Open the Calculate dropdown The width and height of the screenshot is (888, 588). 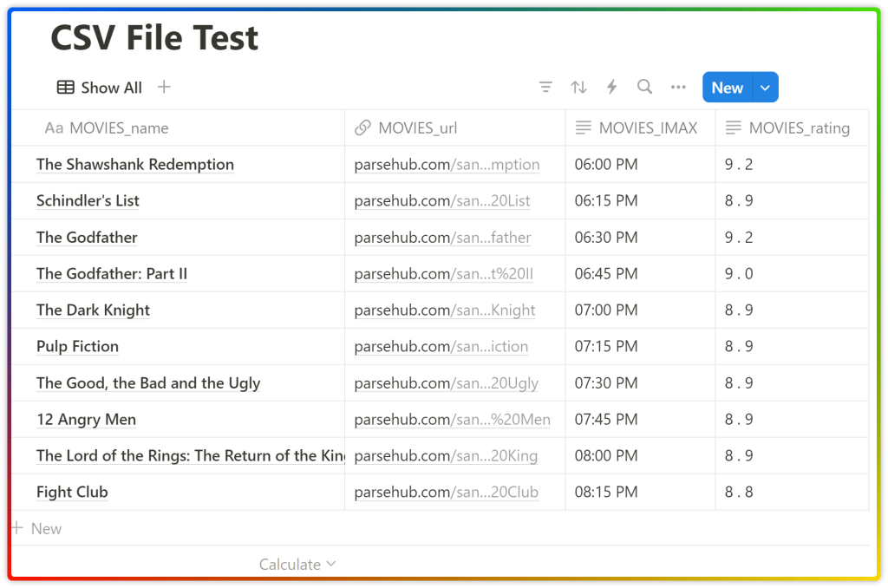(297, 565)
